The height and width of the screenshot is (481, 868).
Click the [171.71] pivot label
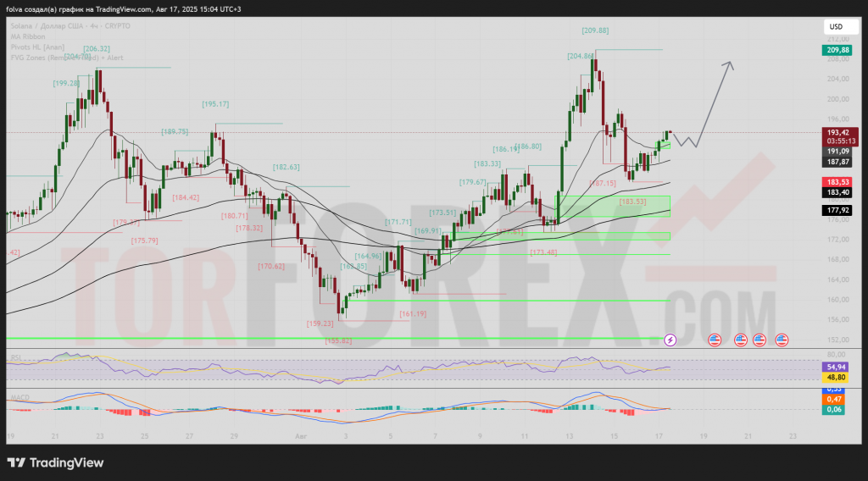[x=398, y=222]
